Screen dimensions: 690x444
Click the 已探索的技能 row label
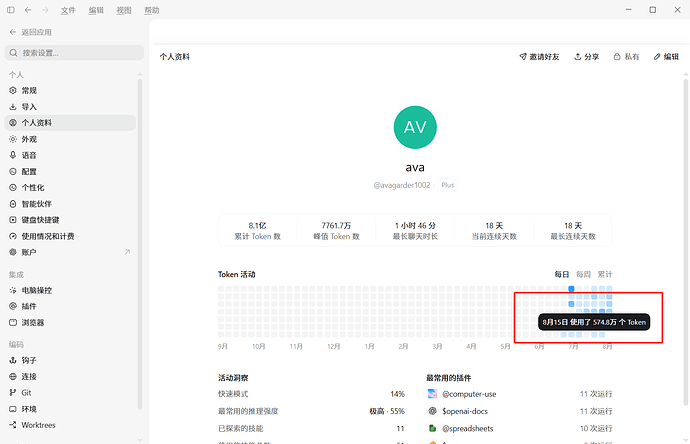241,428
